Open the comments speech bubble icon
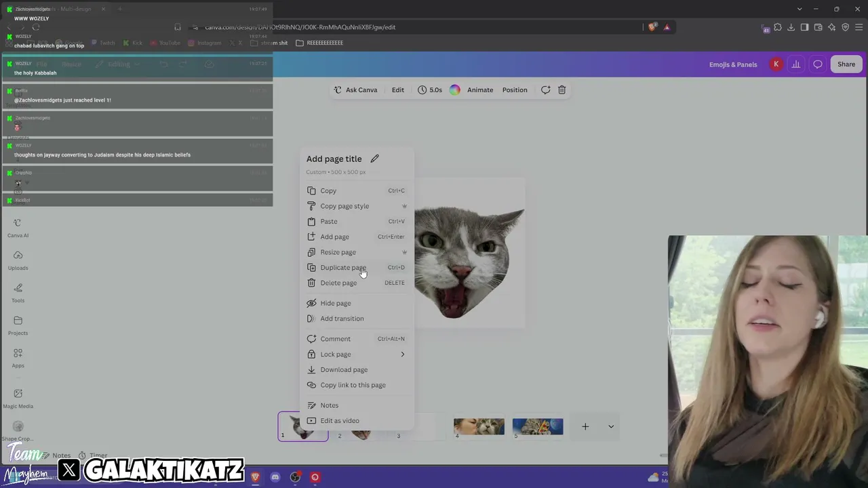 click(x=818, y=64)
